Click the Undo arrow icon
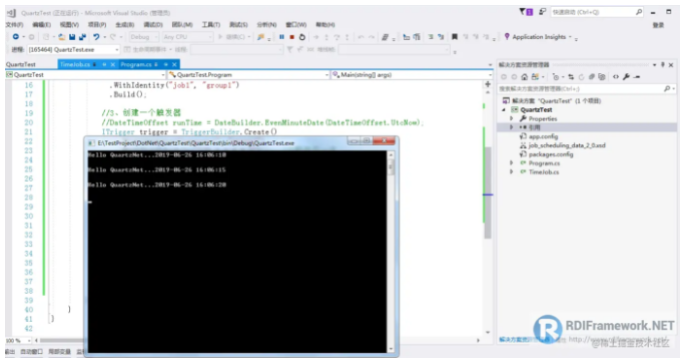Viewport: 688px width, 360px height. coord(96,37)
